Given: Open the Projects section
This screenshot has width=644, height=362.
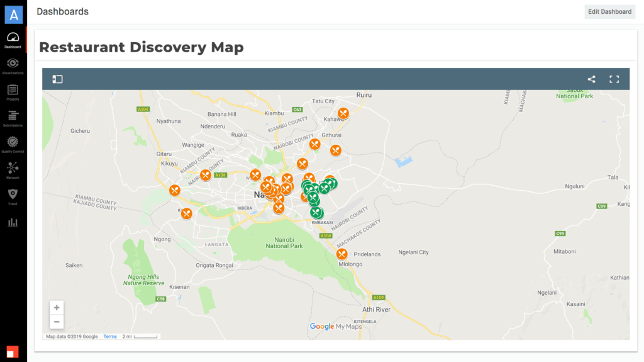Looking at the screenshot, I should click(13, 92).
